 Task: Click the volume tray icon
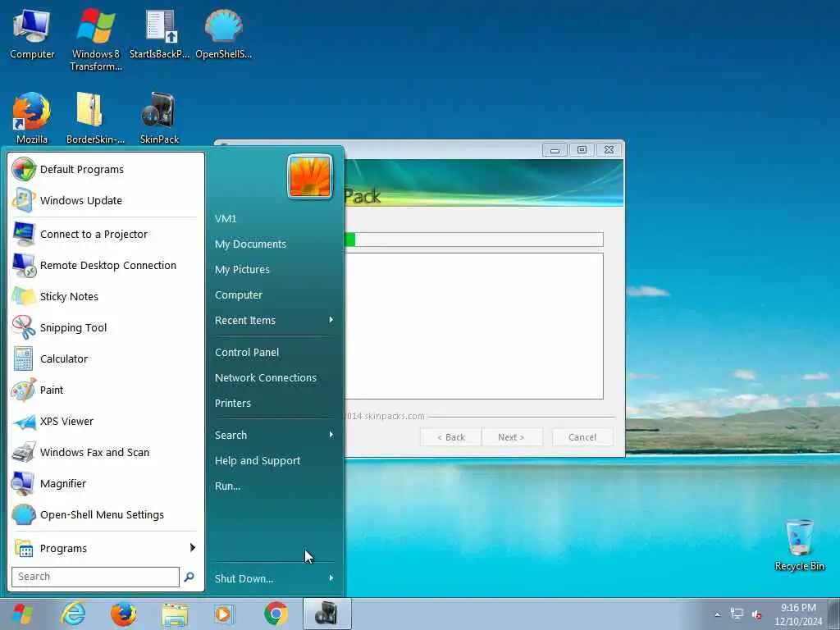click(757, 614)
